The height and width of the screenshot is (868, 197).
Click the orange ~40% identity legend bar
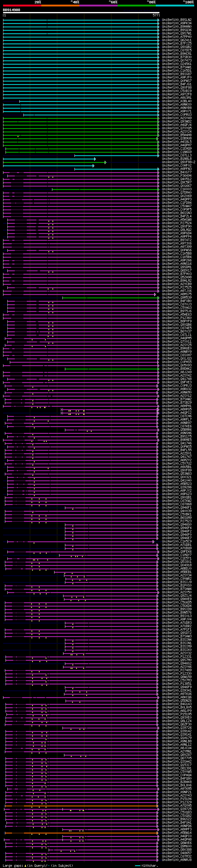(x=60, y=6)
